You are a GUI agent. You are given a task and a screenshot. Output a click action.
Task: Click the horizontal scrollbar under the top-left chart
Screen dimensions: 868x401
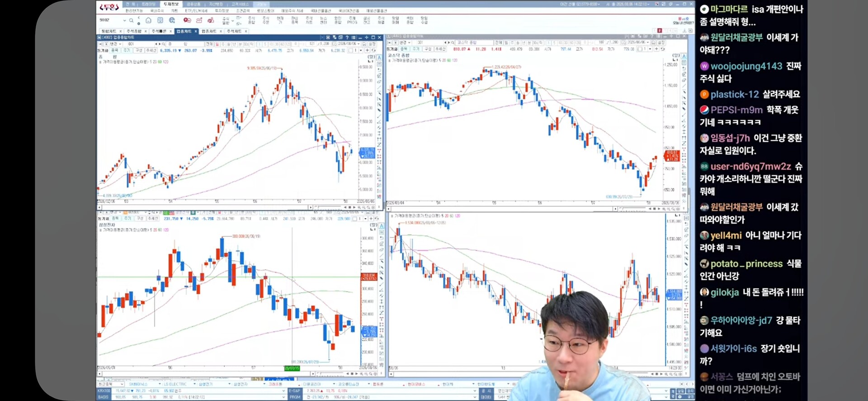(x=206, y=207)
